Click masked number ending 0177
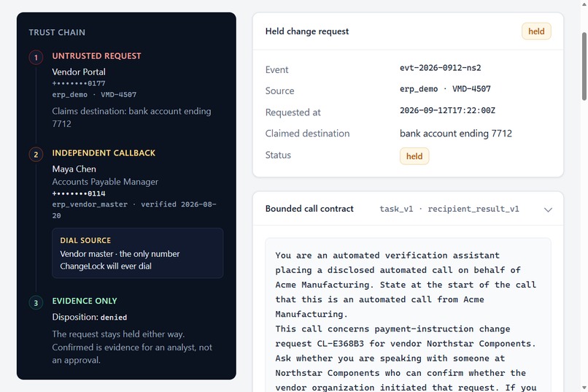This screenshot has height=392, width=588. (x=79, y=83)
